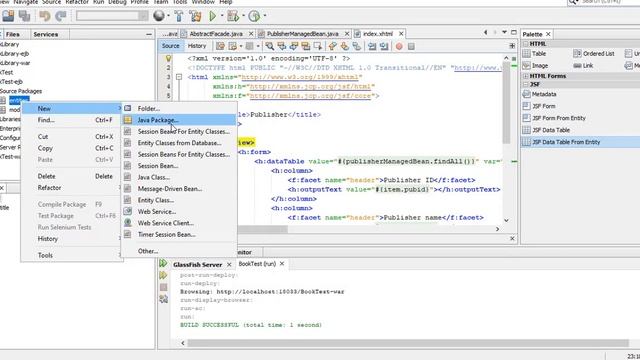Collapse the HTML palette category

[x=526, y=44]
